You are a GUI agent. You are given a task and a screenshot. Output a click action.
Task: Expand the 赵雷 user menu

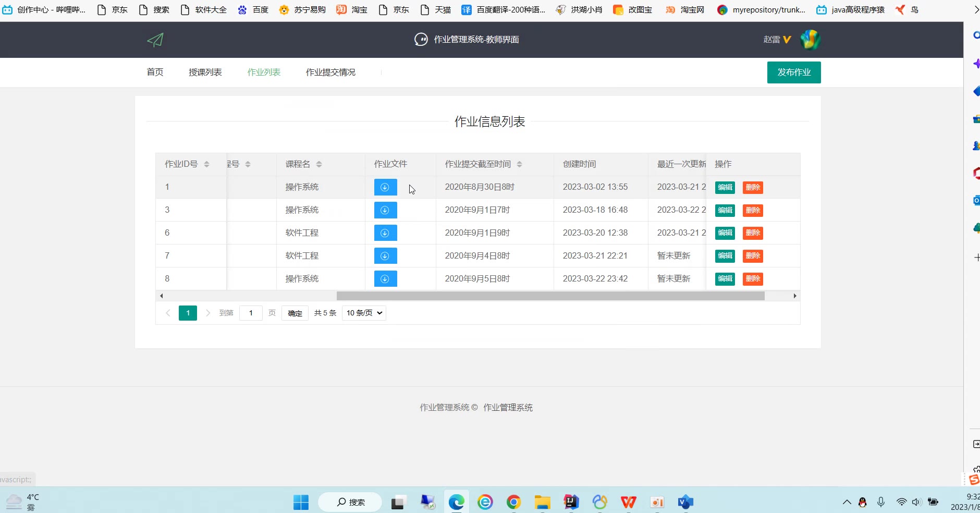point(777,40)
